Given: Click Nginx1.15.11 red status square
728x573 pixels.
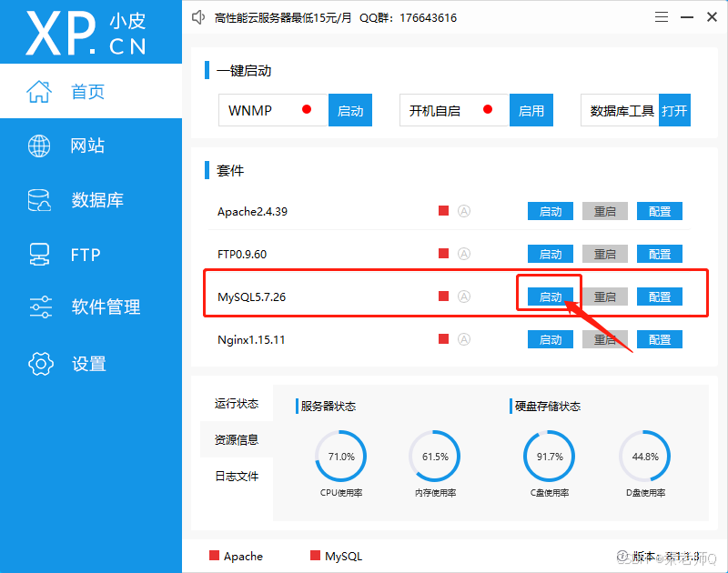Looking at the screenshot, I should [443, 339].
